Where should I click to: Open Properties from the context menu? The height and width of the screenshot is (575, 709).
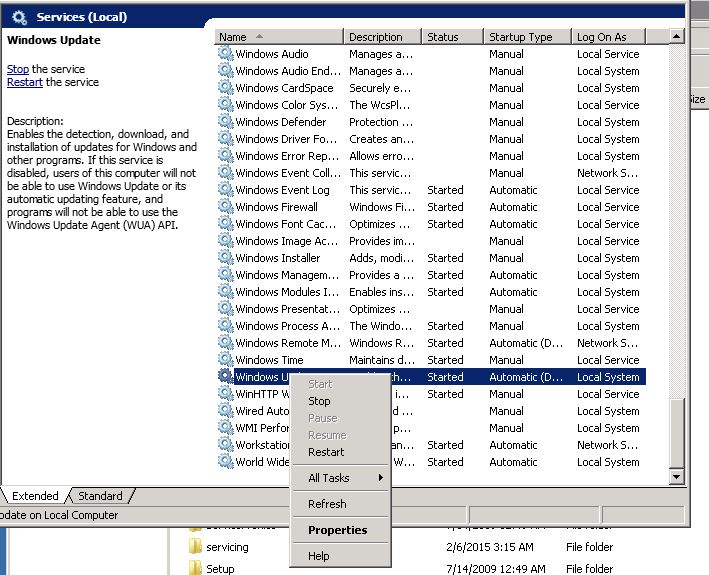click(338, 530)
